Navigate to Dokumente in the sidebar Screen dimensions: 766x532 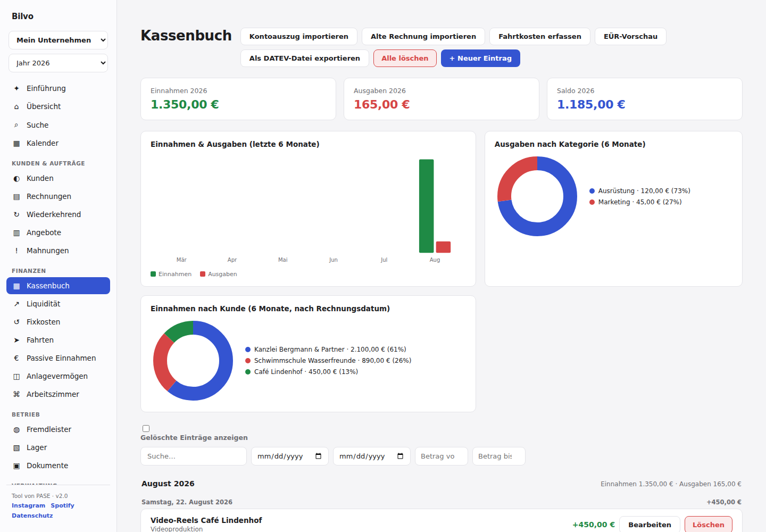pos(59,465)
